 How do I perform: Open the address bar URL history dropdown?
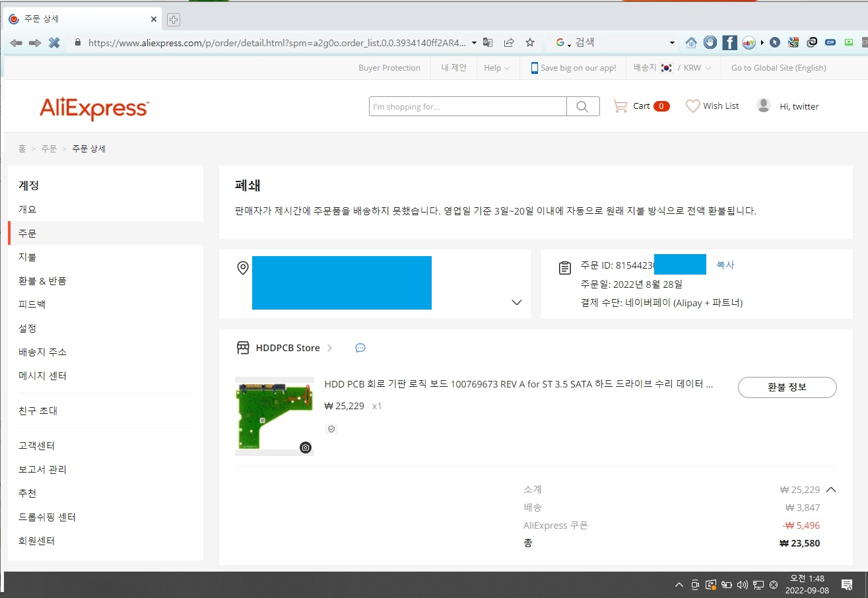click(474, 43)
